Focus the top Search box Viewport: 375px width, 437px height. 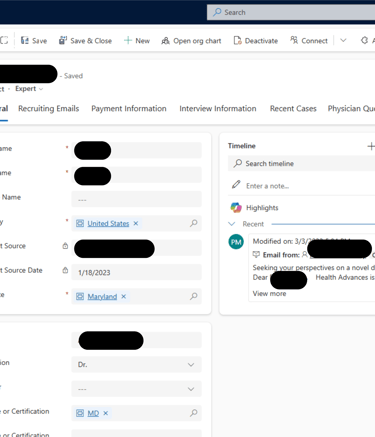pos(291,12)
